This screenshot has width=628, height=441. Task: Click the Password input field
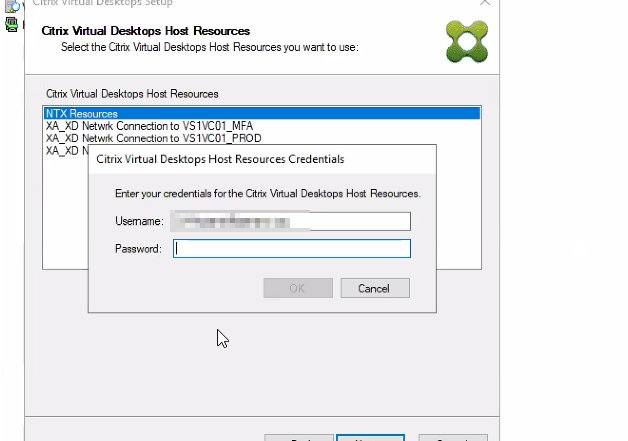[292, 248]
